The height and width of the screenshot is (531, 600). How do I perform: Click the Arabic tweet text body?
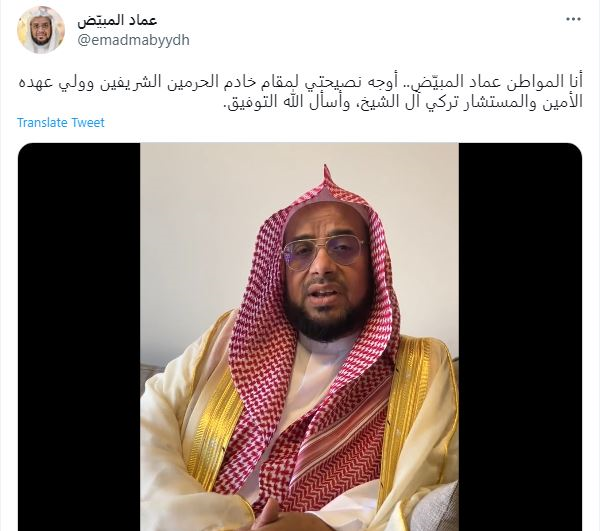pos(301,92)
